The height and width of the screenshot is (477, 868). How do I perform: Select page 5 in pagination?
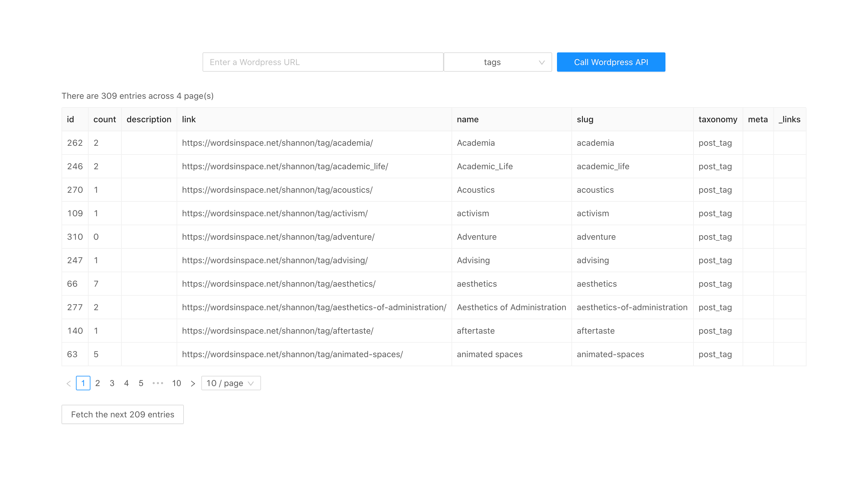tap(141, 383)
